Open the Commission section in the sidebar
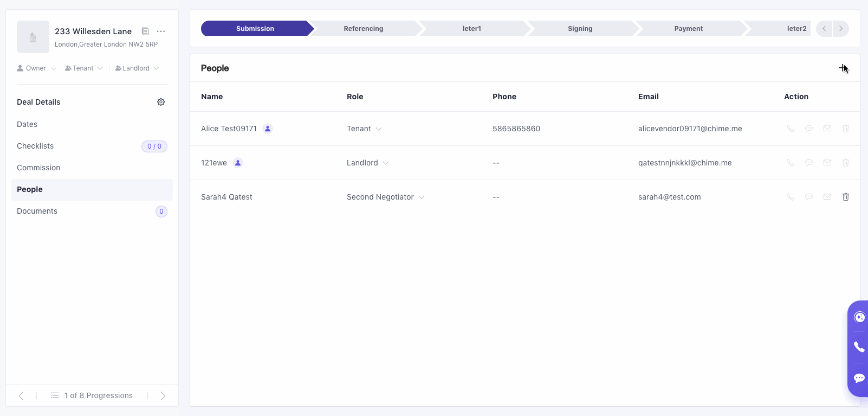Image resolution: width=868 pixels, height=416 pixels. [38, 168]
